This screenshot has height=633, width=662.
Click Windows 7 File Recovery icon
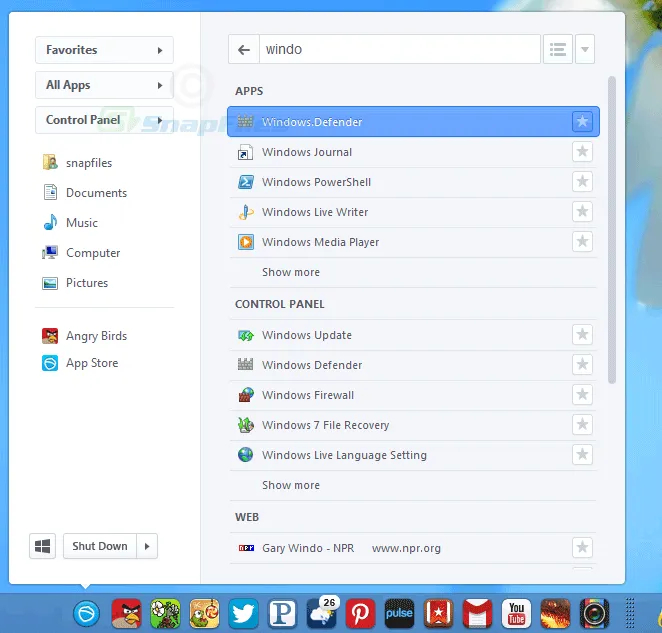coord(246,425)
